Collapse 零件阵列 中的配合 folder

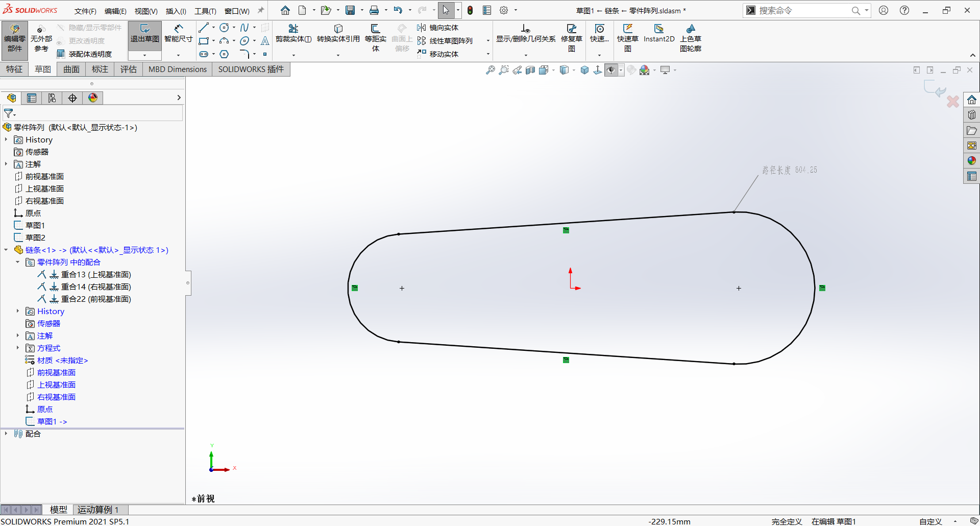click(x=18, y=262)
